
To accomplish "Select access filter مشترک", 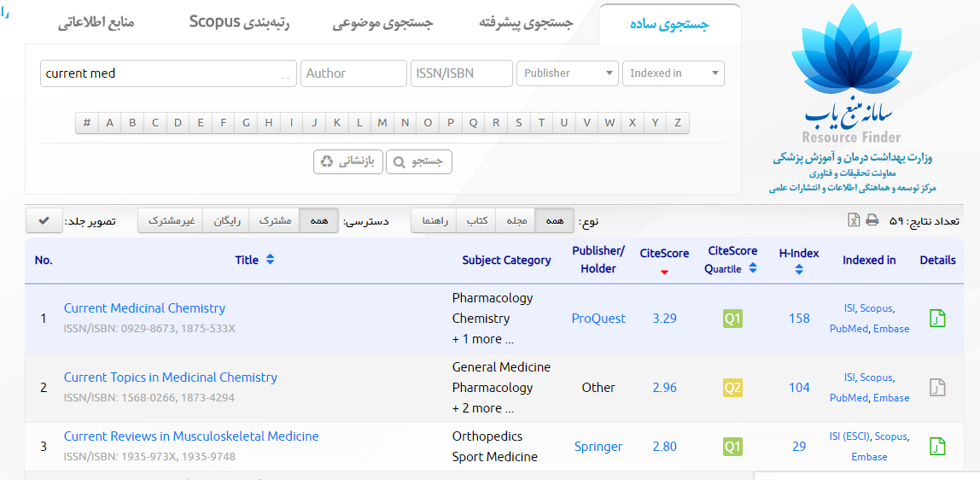I will click(x=275, y=220).
